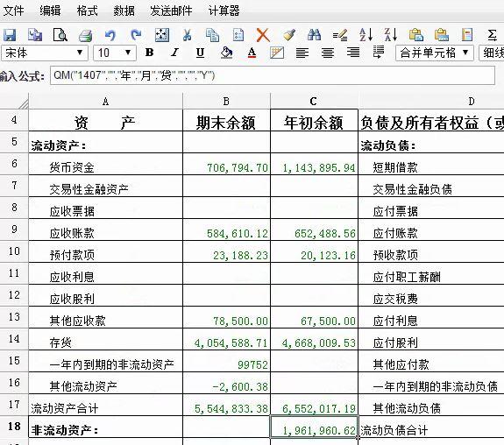Click the select-all corner of grid

[x=14, y=102]
